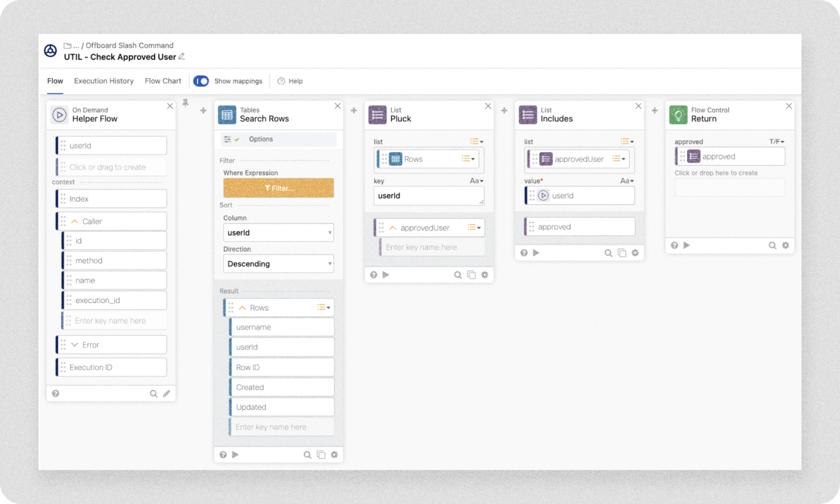840x504 pixels.
Task: Click the Flow Control Return bulb icon
Action: click(x=679, y=115)
